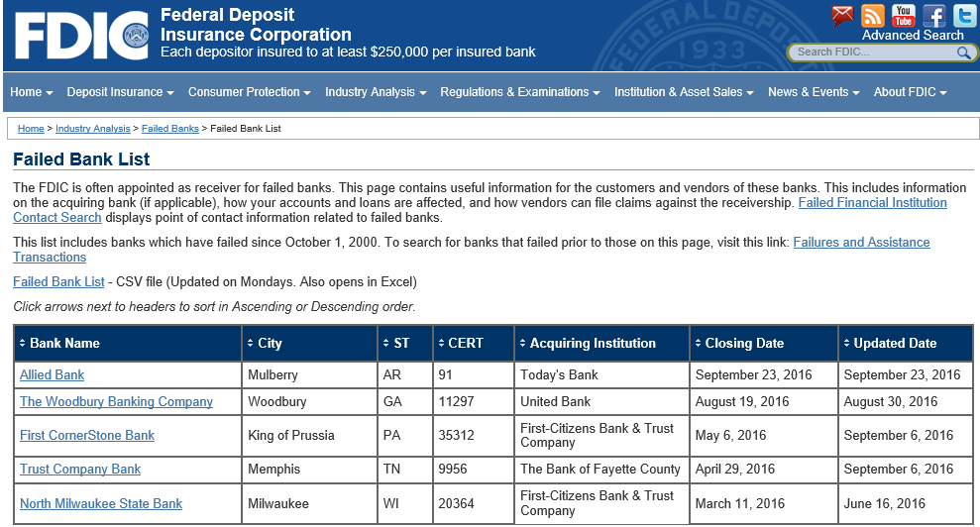Sort by Bank Name using arrows
980x527 pixels.
click(x=23, y=343)
